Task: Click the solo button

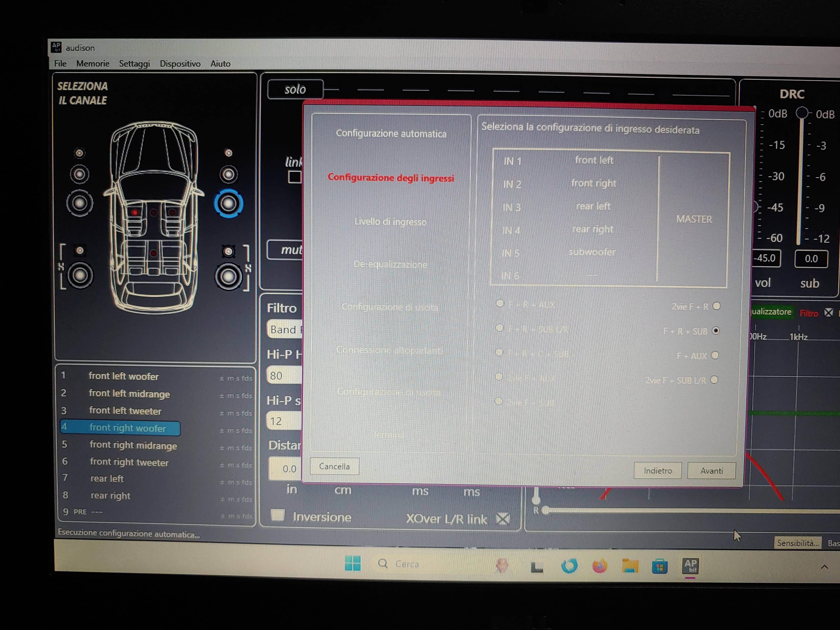Action: tap(295, 89)
